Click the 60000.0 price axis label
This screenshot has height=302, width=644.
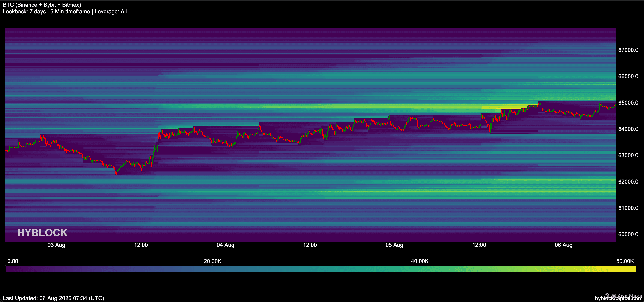(x=628, y=234)
